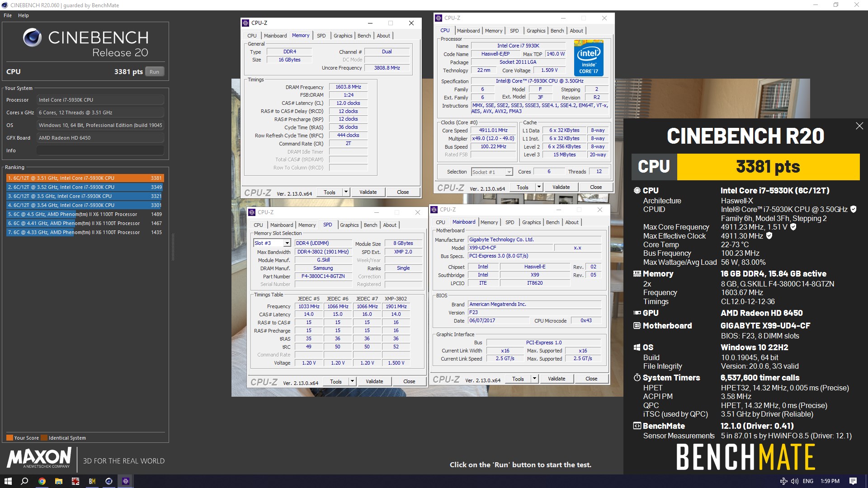Open Tools dropdown in Memory CPU-Z window

346,192
